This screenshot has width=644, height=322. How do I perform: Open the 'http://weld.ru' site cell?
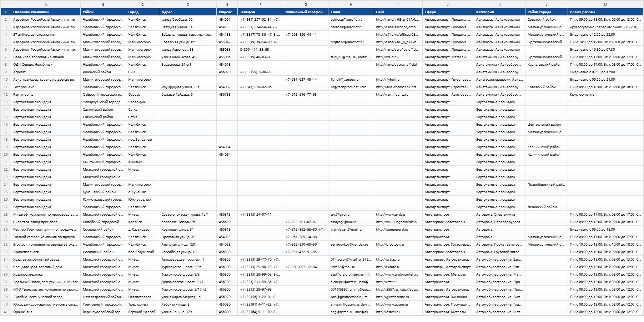pos(398,57)
